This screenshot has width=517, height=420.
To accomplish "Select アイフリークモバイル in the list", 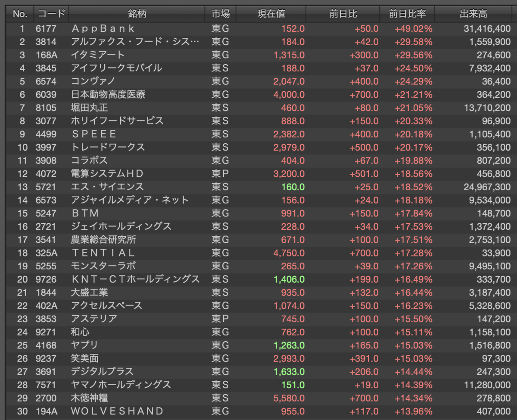I will click(x=117, y=68).
